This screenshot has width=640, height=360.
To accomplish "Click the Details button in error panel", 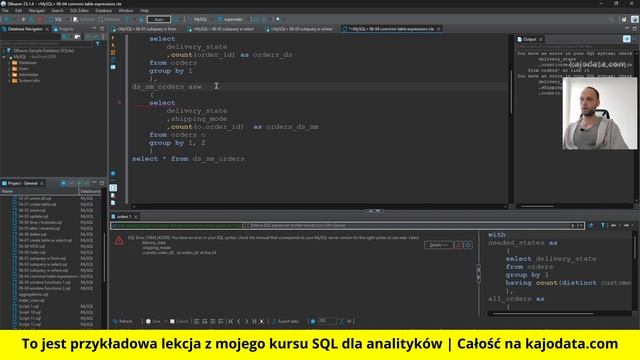I will click(439, 245).
